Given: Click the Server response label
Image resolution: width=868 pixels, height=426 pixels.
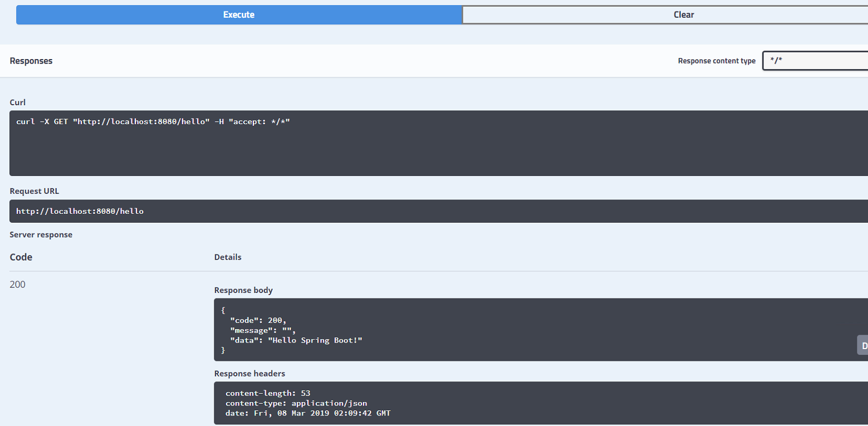Looking at the screenshot, I should 41,234.
